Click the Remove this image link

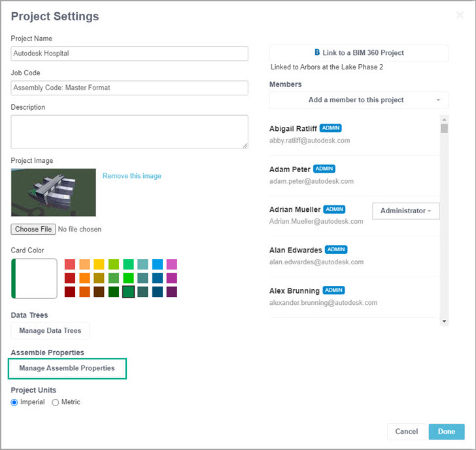(131, 176)
